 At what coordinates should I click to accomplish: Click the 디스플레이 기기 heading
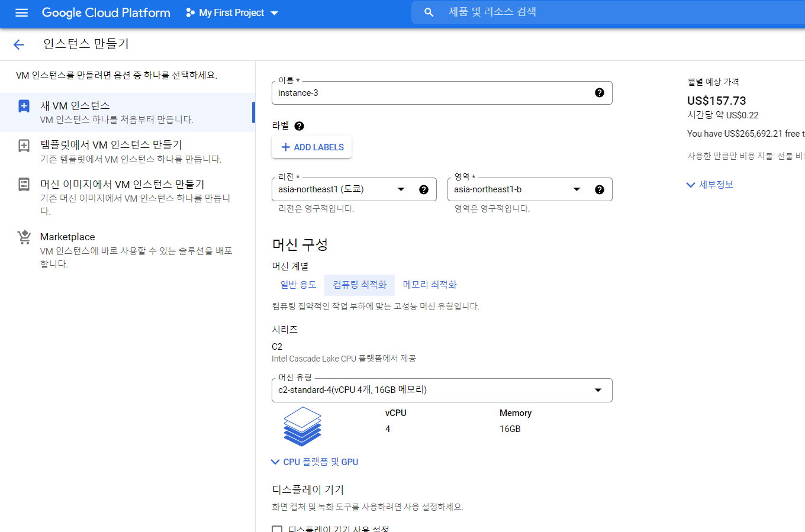click(308, 490)
